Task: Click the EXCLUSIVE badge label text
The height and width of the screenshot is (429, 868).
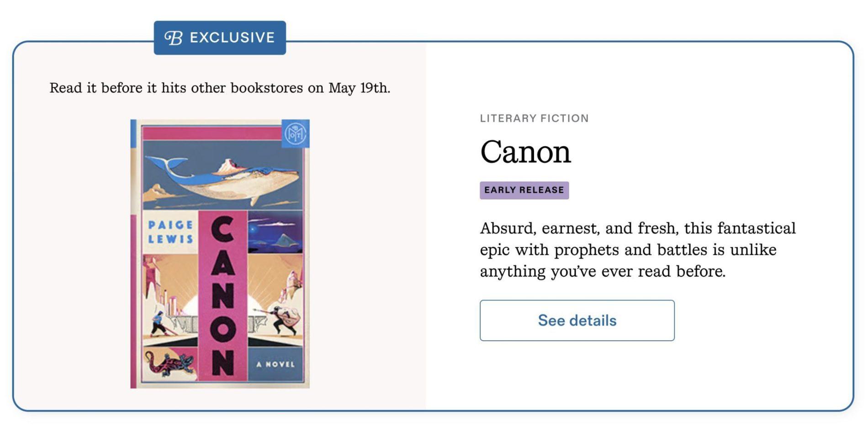Action: click(x=232, y=38)
